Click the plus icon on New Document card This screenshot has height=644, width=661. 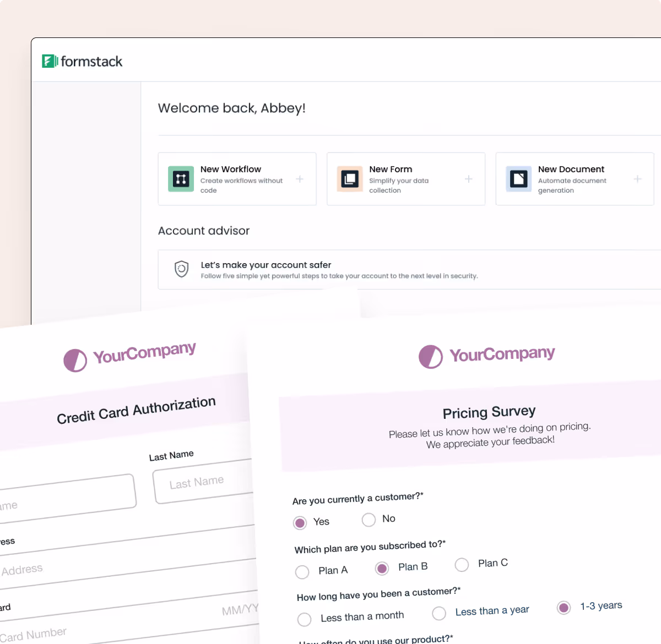coord(637,179)
